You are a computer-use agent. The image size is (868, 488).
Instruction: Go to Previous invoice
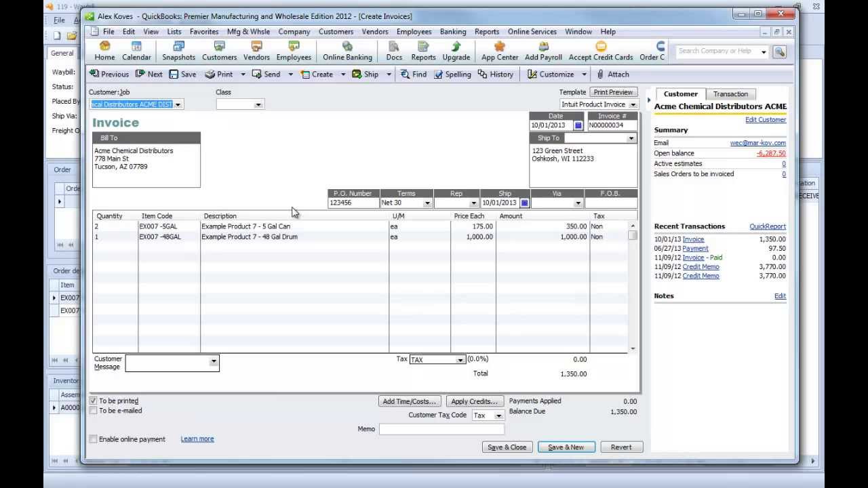pyautogui.click(x=108, y=75)
